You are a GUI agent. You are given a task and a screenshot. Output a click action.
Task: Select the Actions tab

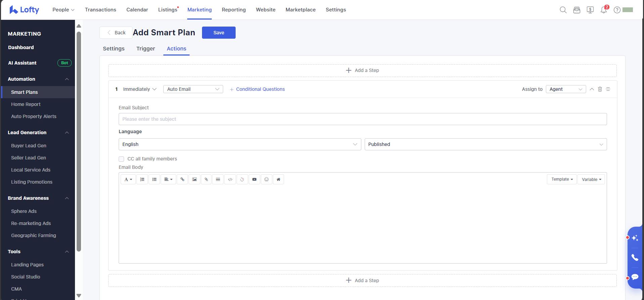(x=176, y=49)
